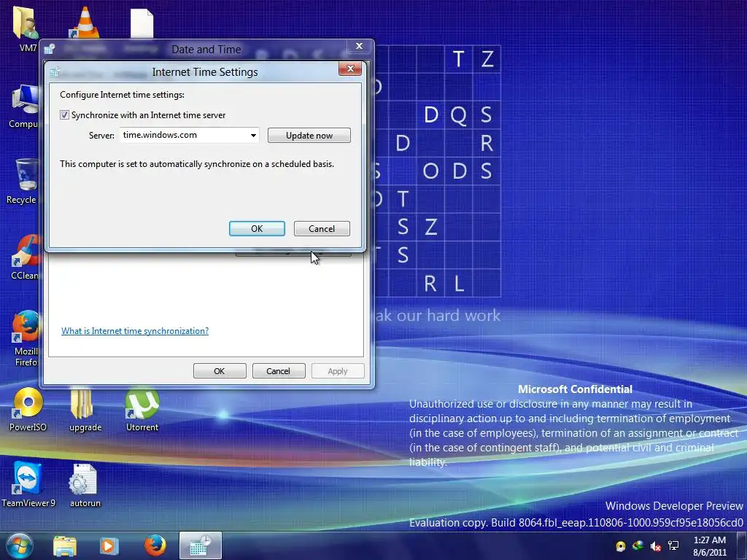Click the Update now button
747x560 pixels.
[x=309, y=135]
